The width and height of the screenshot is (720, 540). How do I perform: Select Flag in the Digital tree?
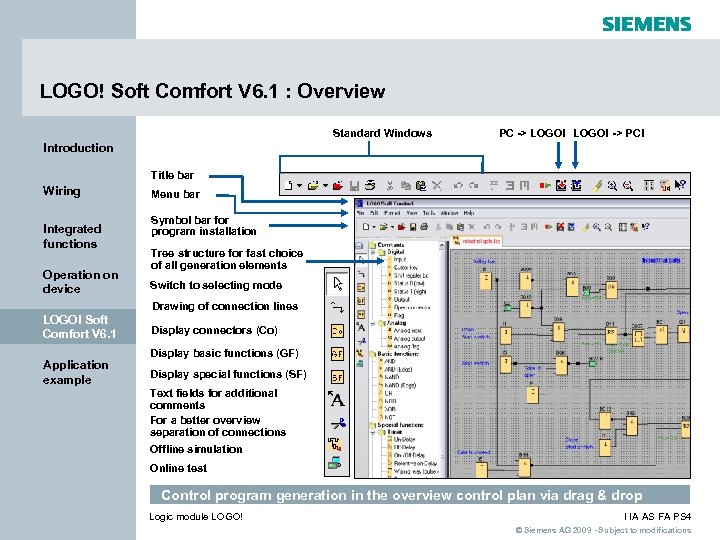pos(399,315)
